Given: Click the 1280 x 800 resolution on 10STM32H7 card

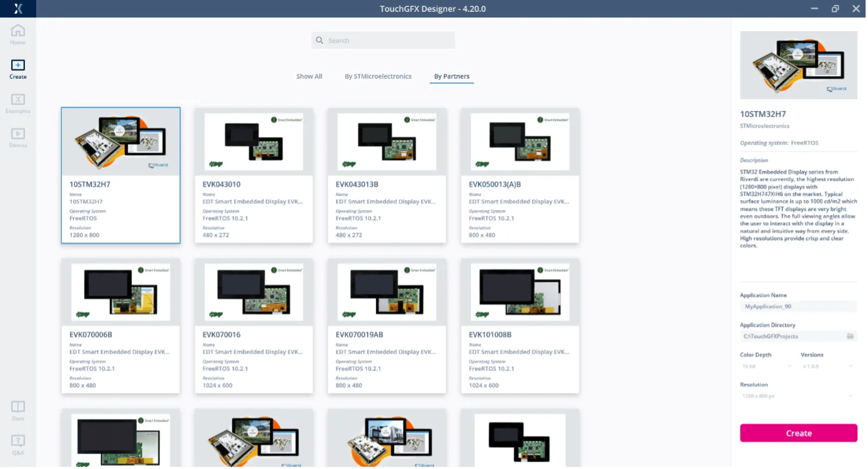Looking at the screenshot, I should 84,235.
